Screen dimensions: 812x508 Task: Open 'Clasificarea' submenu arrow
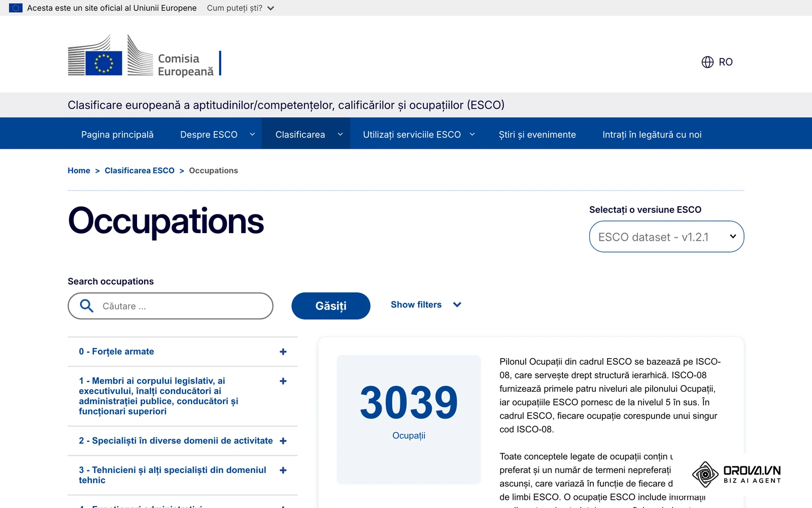pyautogui.click(x=340, y=134)
